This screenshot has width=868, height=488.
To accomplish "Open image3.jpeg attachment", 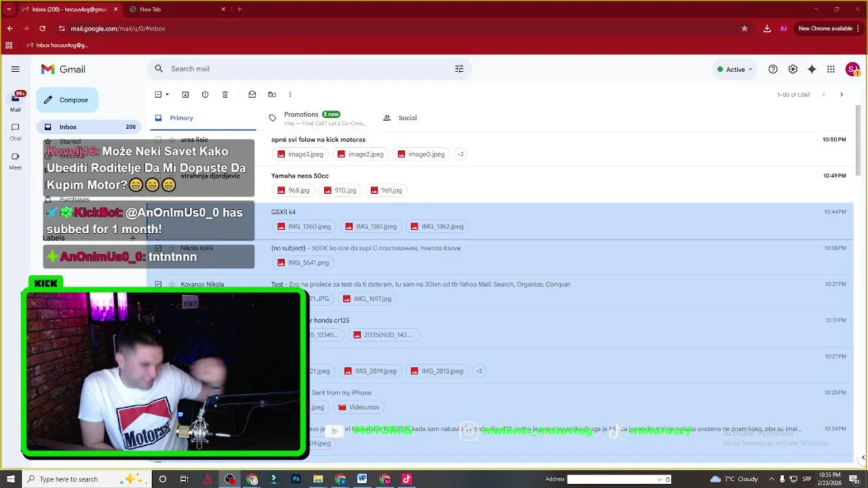I will [x=300, y=154].
